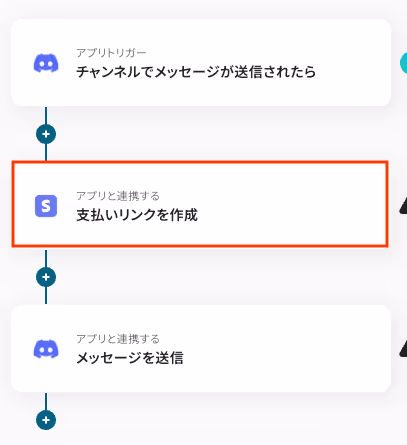
Task: Add a step below the Discord trigger card
Action: [46, 134]
